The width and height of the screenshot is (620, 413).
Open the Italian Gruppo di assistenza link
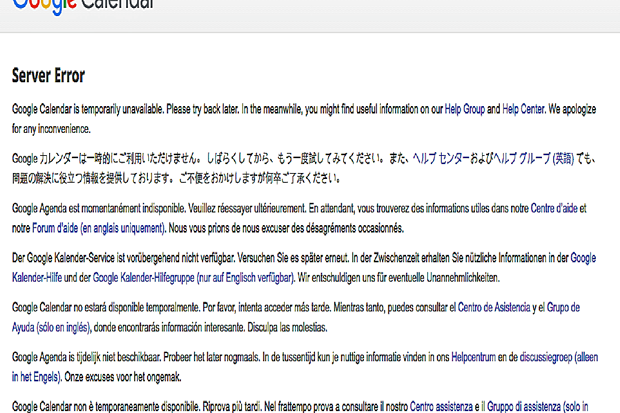click(538, 407)
